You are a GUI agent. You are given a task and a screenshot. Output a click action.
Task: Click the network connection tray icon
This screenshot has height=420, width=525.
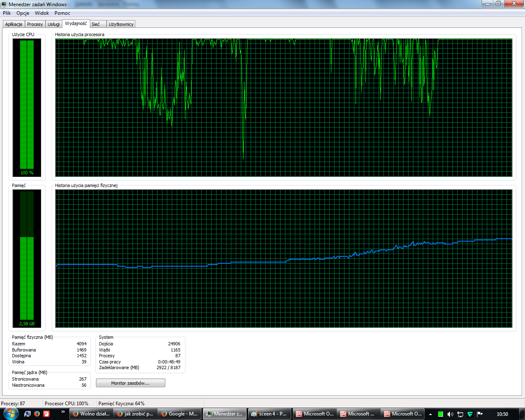click(460, 414)
